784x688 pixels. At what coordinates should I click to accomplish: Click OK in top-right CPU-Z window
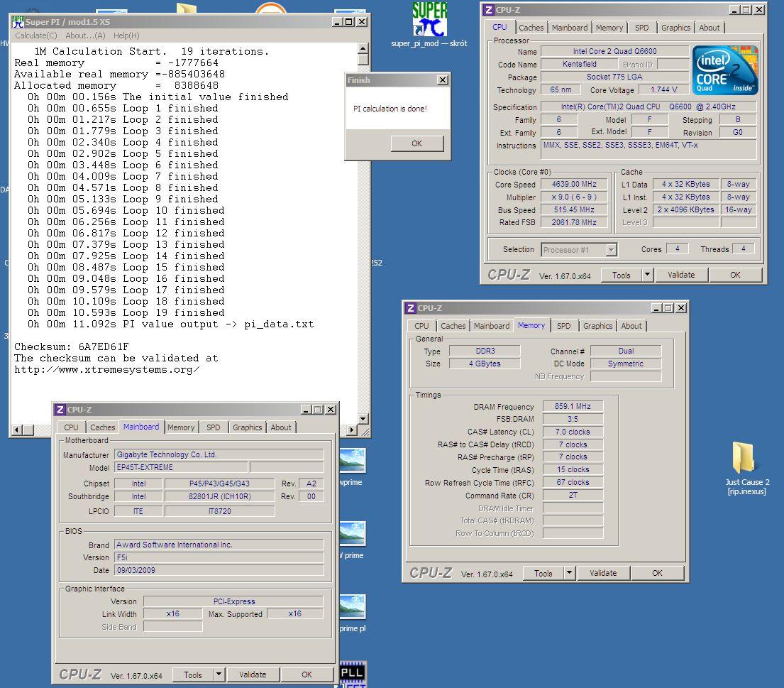(735, 275)
